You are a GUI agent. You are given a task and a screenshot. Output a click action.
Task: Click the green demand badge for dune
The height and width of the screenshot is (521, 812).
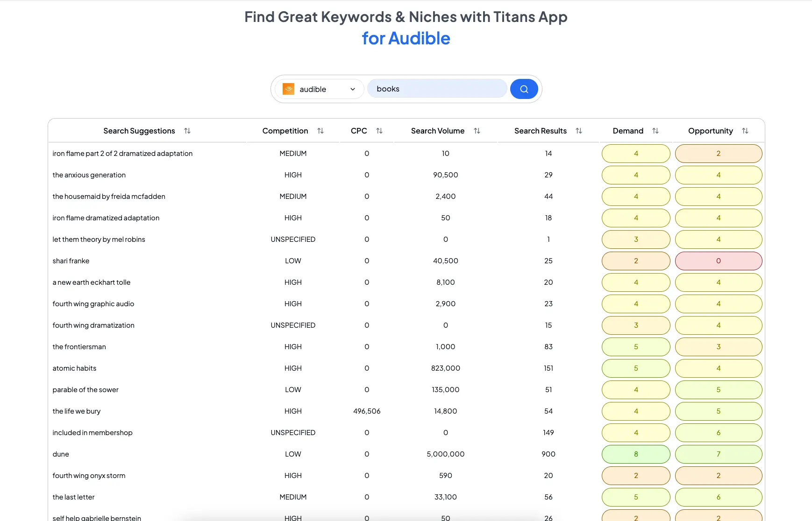635,454
